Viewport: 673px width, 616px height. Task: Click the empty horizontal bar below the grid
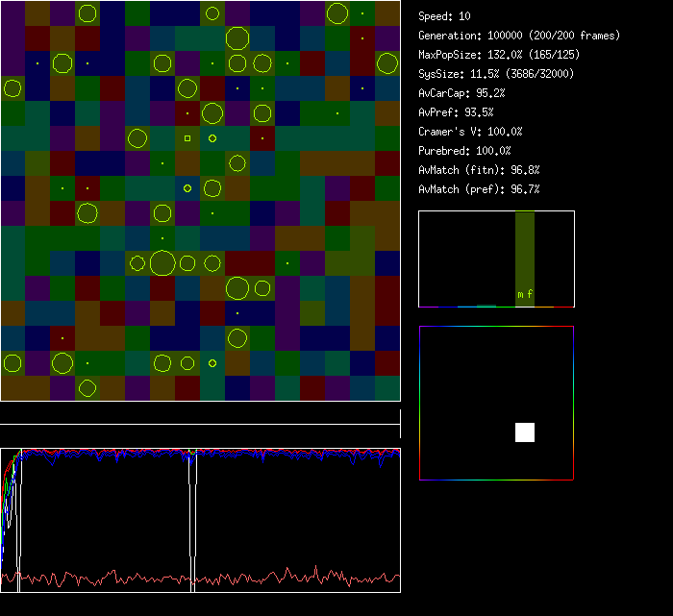click(200, 414)
